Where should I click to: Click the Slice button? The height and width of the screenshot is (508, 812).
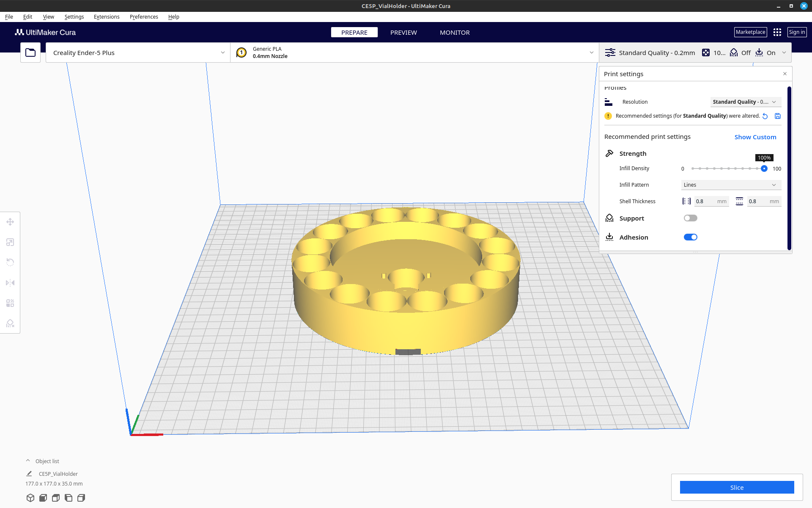737,487
